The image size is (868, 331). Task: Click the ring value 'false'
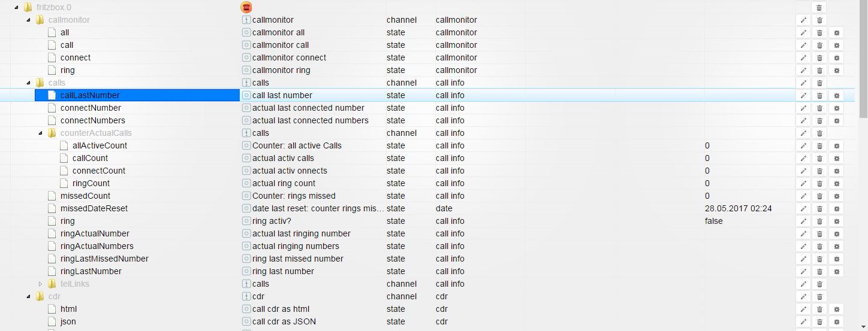pyautogui.click(x=714, y=221)
